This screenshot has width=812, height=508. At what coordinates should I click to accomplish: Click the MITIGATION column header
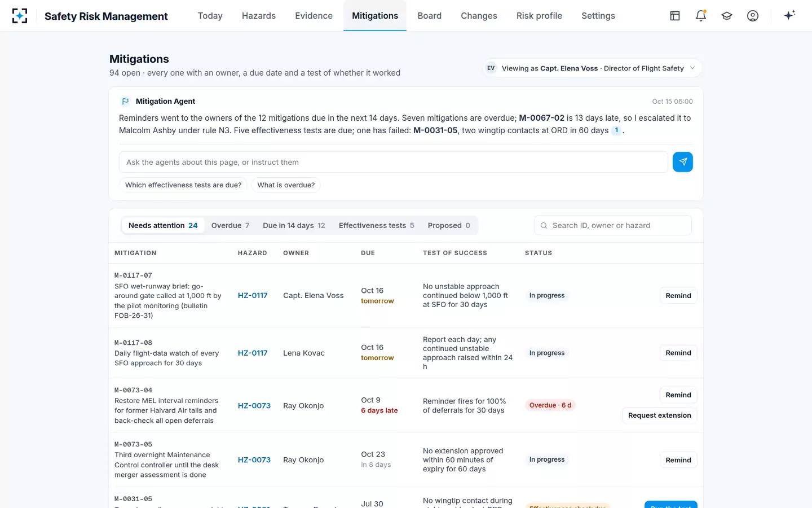pos(135,253)
